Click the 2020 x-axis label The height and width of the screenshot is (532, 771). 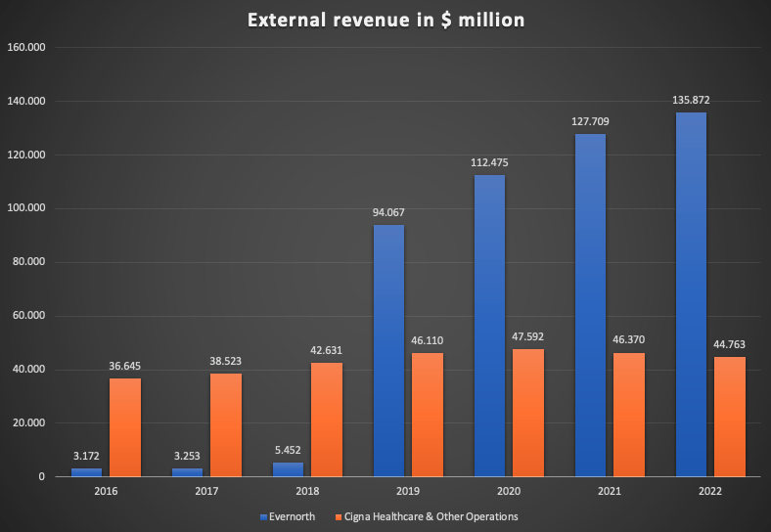click(x=509, y=491)
